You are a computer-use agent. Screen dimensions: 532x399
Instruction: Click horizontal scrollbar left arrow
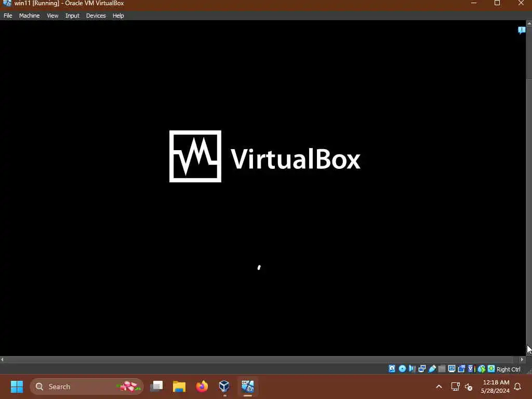[3, 360]
